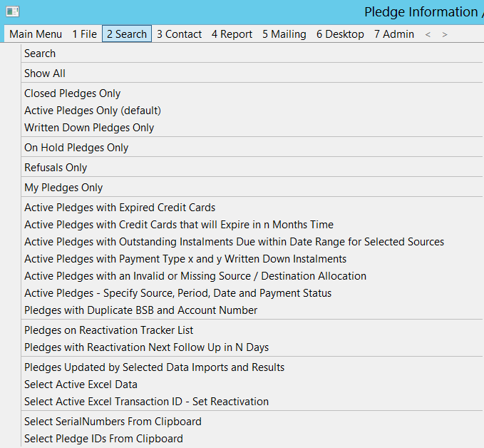The height and width of the screenshot is (448, 484).
Task: Choose Pledges with Duplicate BSB and Account Number
Action: [x=140, y=310]
